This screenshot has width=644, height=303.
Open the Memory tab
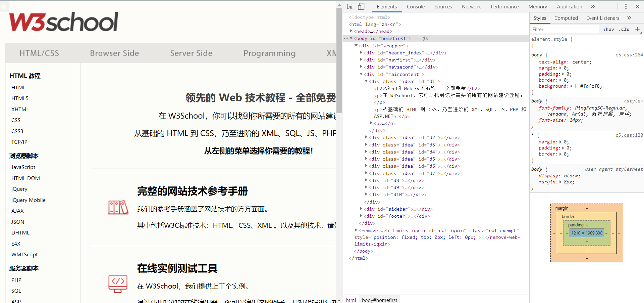(x=538, y=6)
